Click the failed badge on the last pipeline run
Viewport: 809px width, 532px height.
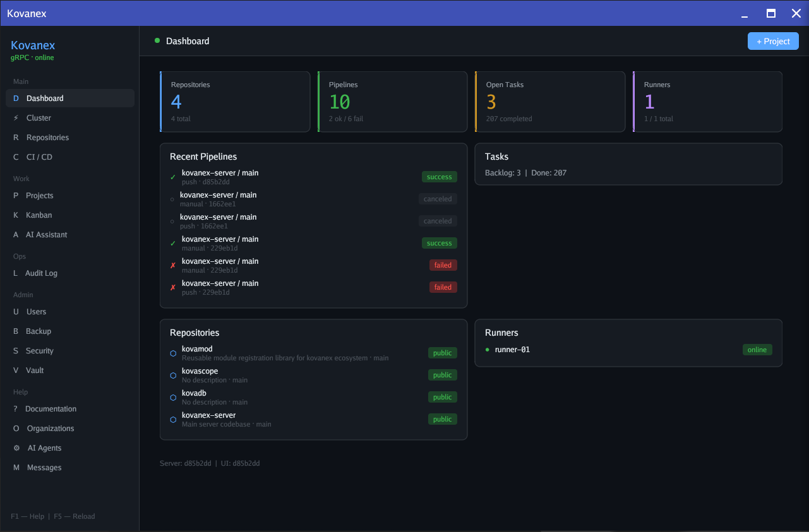[443, 287]
